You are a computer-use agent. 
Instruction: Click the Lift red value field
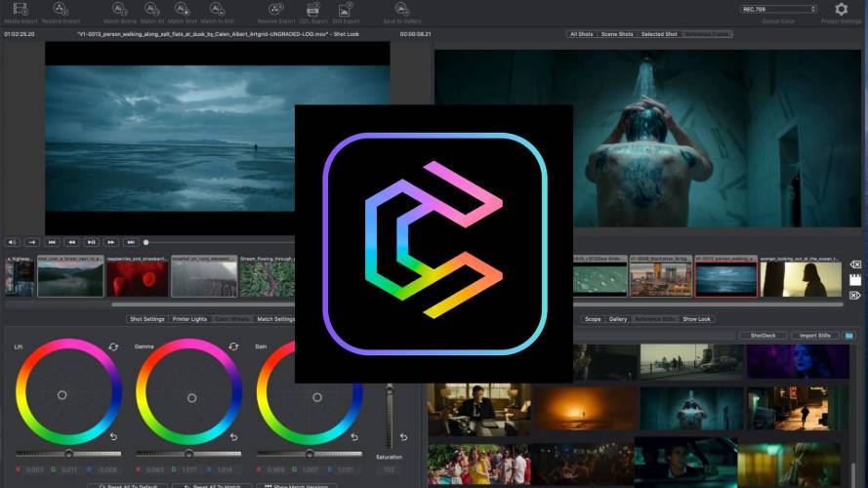point(34,469)
